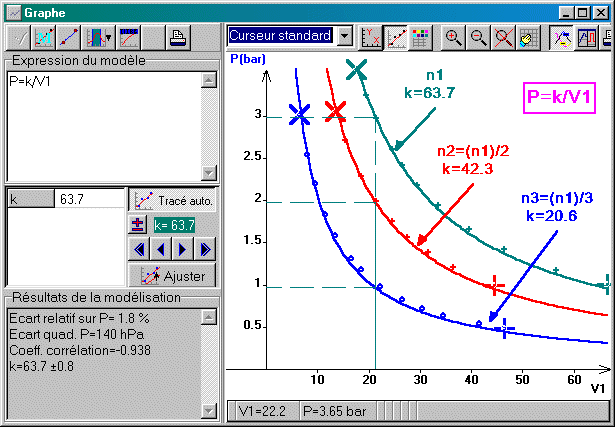Screen dimensions: 615x427
Task: Click the zoom out magnifier icon
Action: coord(479,37)
